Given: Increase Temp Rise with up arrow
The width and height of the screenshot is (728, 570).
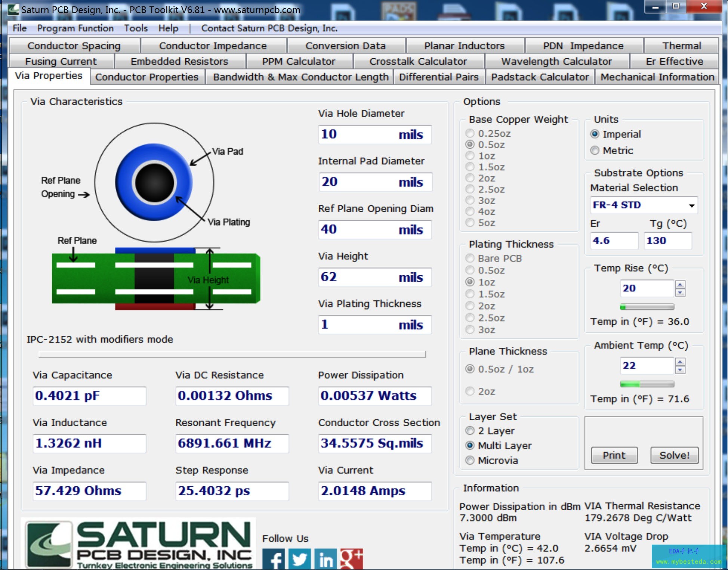Looking at the screenshot, I should pos(680,284).
